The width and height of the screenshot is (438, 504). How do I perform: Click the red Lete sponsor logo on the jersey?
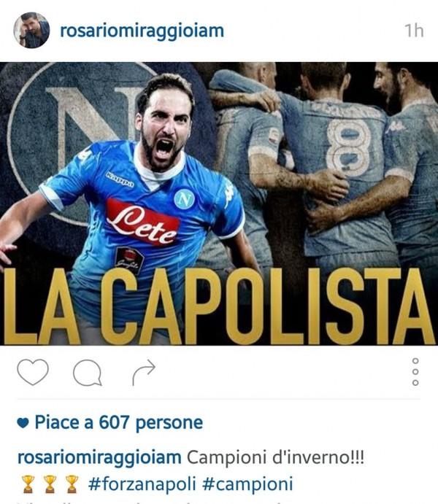(x=142, y=222)
